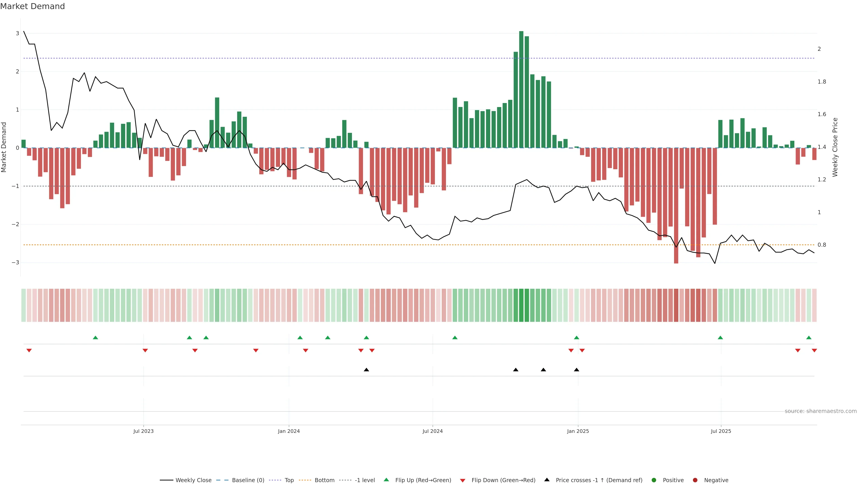Click first black price-cross marker triangle
This screenshot has width=868, height=488.
tap(366, 370)
